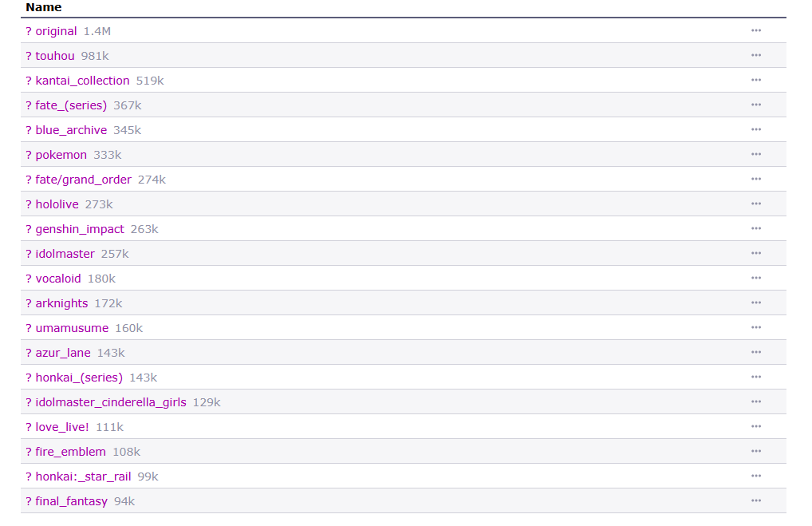The height and width of the screenshot is (526, 812).
Task: Open the more-options dots for arknights
Action: pyautogui.click(x=755, y=303)
